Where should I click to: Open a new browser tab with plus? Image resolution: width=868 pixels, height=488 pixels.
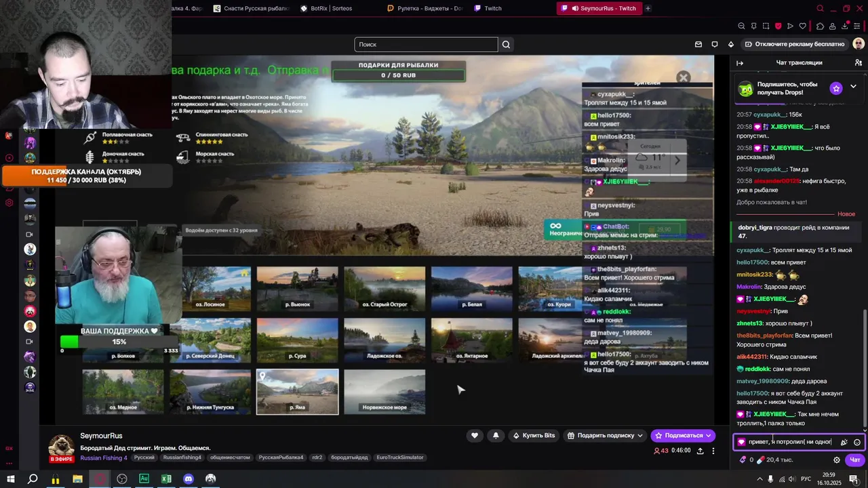click(x=648, y=8)
